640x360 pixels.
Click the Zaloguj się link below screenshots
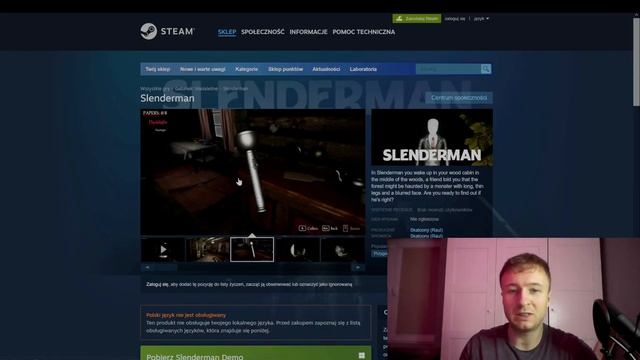pos(157,284)
